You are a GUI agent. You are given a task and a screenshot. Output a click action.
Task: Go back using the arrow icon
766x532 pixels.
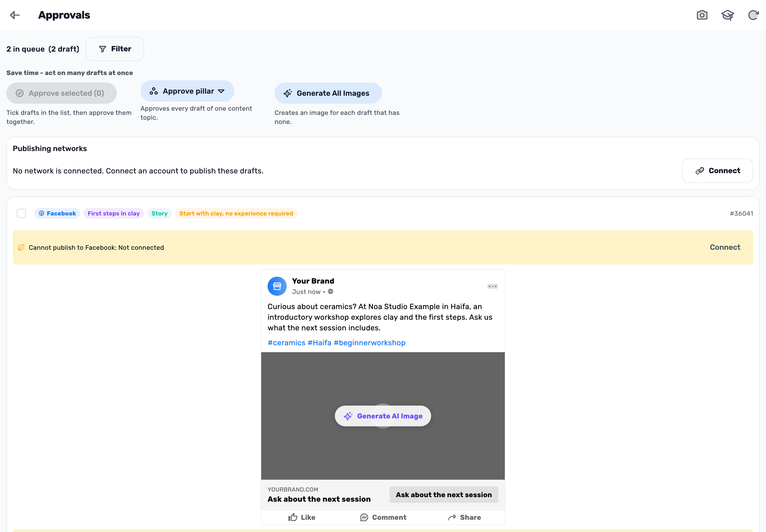(15, 15)
